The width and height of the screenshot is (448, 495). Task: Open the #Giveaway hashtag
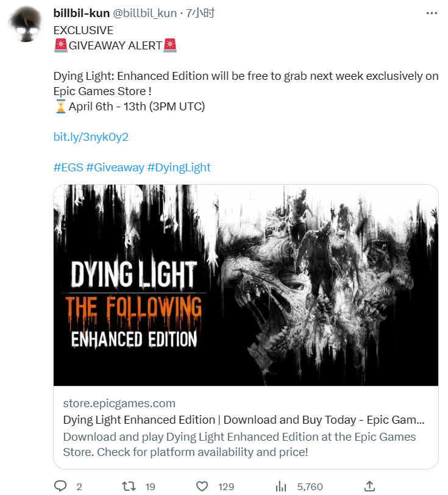pyautogui.click(x=115, y=167)
